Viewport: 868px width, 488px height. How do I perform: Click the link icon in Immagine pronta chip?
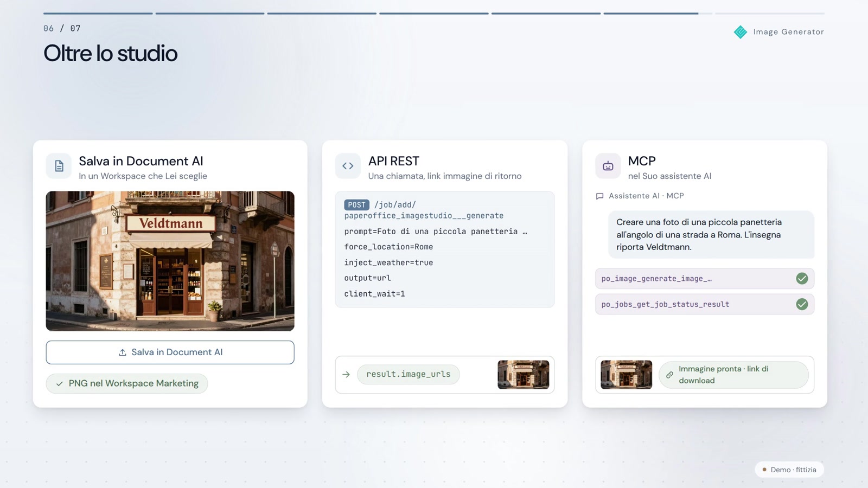click(669, 375)
